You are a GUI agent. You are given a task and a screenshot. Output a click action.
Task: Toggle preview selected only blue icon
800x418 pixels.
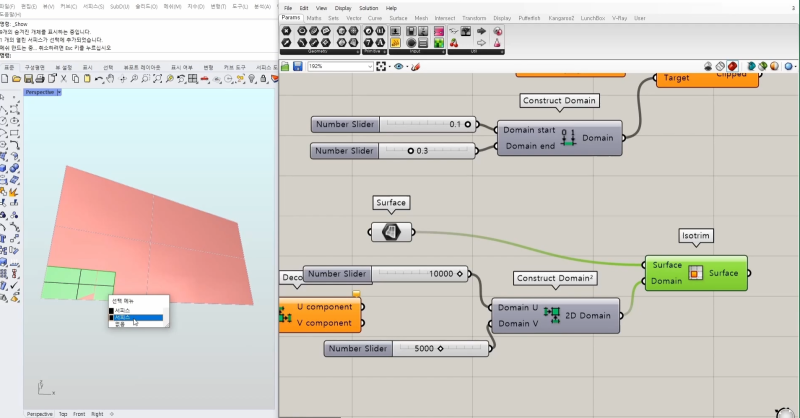752,66
